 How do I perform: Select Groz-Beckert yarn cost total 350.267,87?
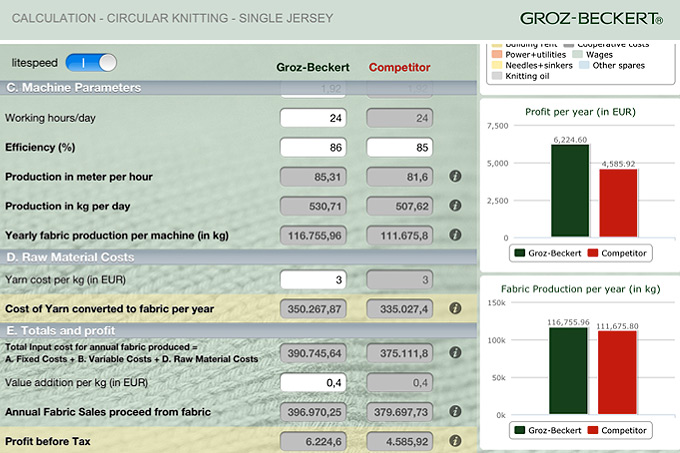click(313, 309)
